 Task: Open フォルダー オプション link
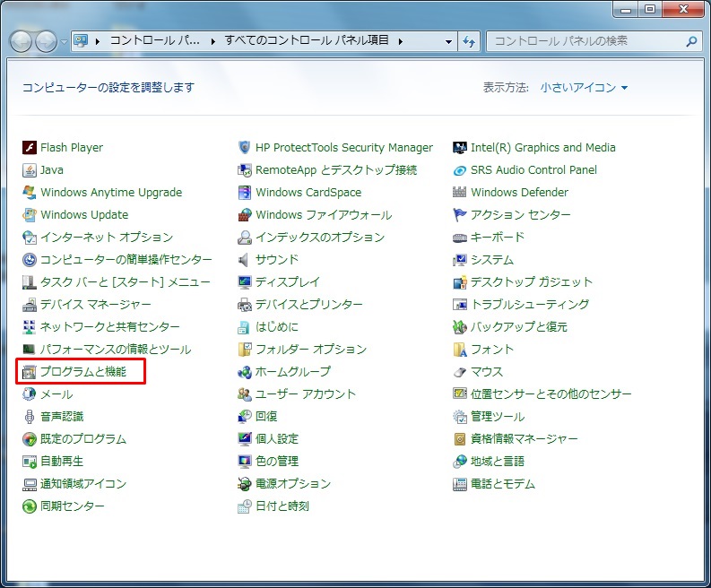[311, 349]
